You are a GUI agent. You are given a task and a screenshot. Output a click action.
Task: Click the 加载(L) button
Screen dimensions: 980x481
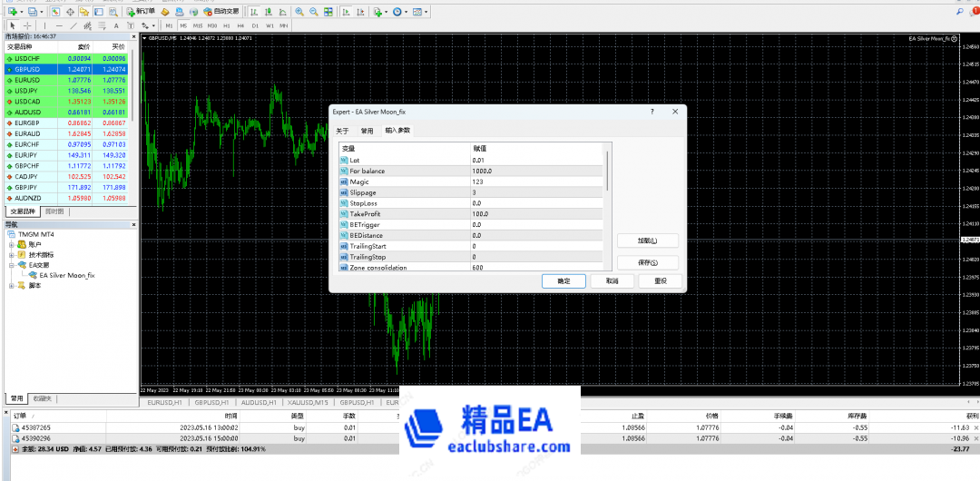coord(646,241)
